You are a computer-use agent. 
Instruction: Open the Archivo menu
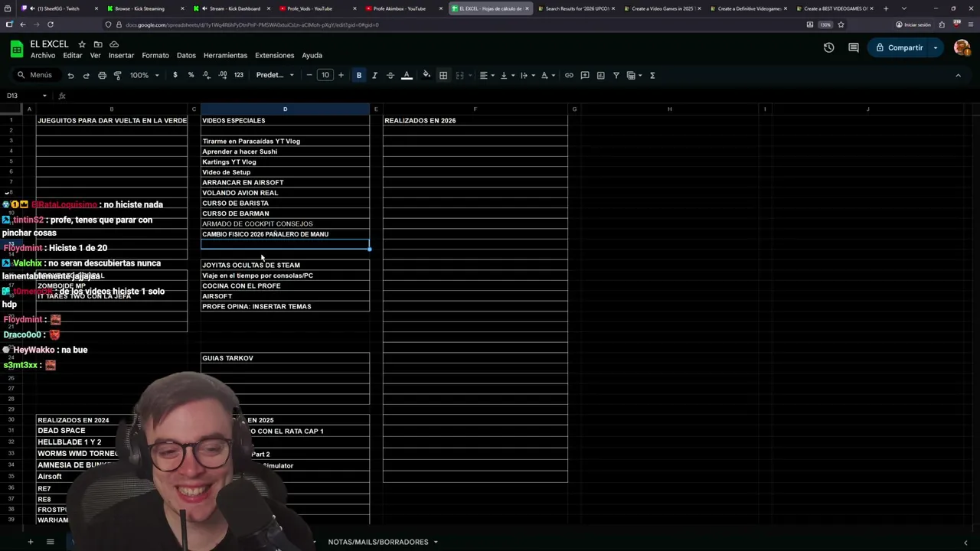click(43, 55)
